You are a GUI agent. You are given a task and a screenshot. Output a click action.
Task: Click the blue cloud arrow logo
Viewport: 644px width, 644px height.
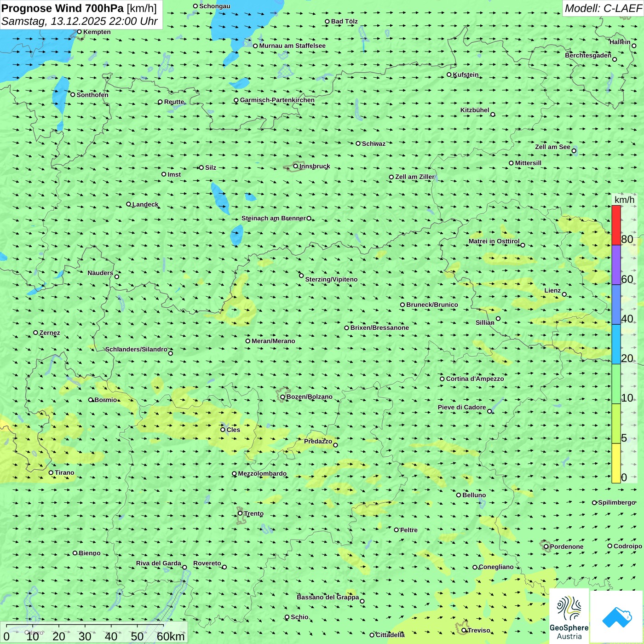pyautogui.click(x=617, y=617)
